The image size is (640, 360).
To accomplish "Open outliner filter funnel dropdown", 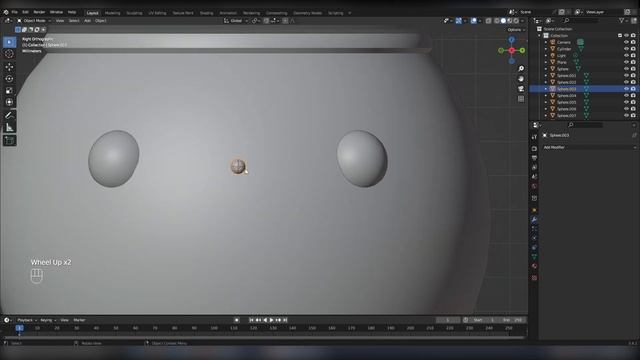I will pos(623,20).
